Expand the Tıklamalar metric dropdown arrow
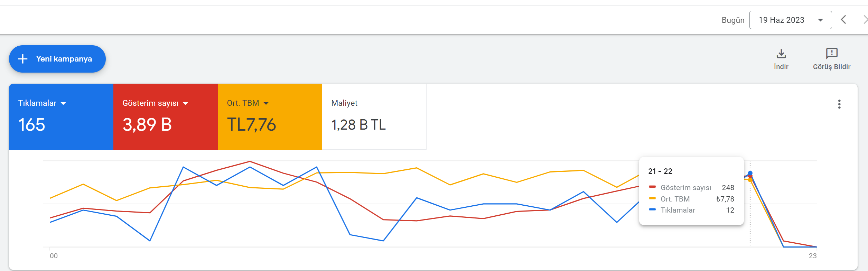The height and width of the screenshot is (271, 868). coord(63,103)
